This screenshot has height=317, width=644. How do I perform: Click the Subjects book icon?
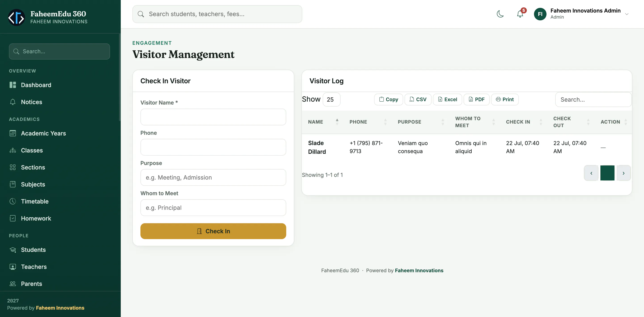point(13,184)
